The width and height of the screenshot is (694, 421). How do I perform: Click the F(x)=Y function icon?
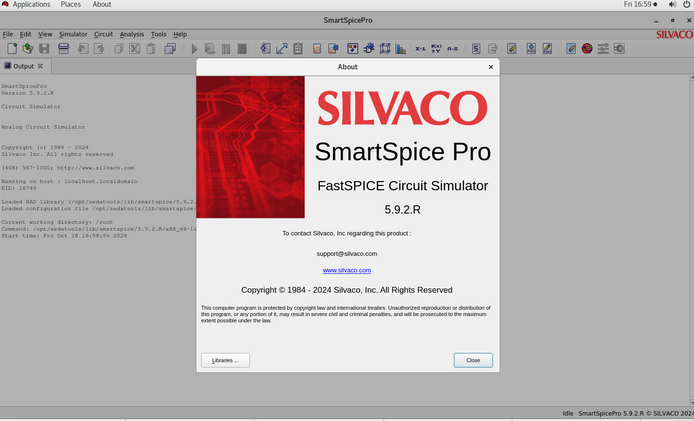click(x=436, y=49)
